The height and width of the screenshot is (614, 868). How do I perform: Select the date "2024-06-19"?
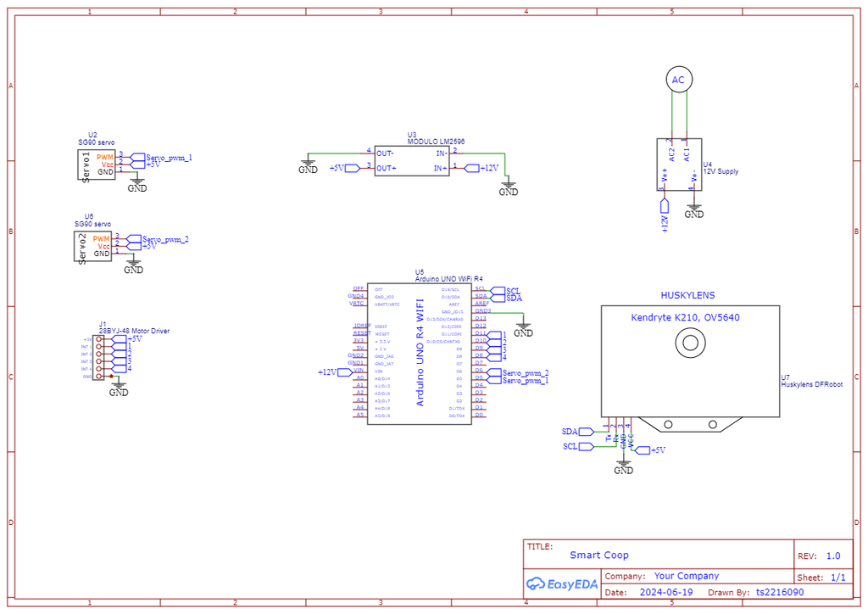(x=666, y=592)
